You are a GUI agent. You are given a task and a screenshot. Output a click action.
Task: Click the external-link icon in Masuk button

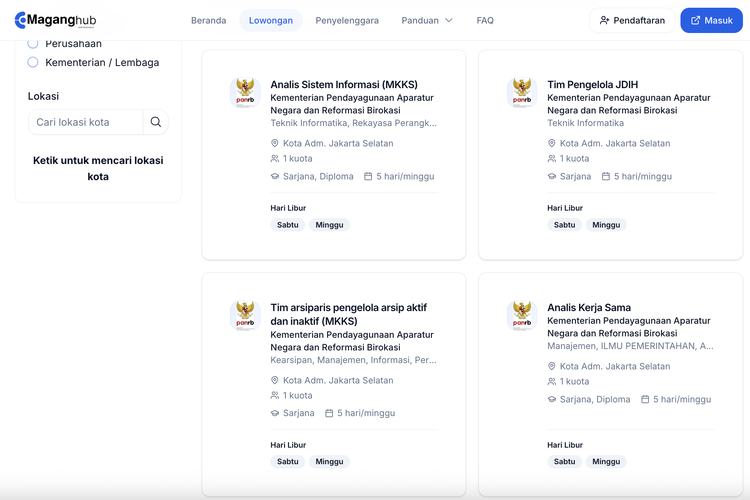[695, 21]
